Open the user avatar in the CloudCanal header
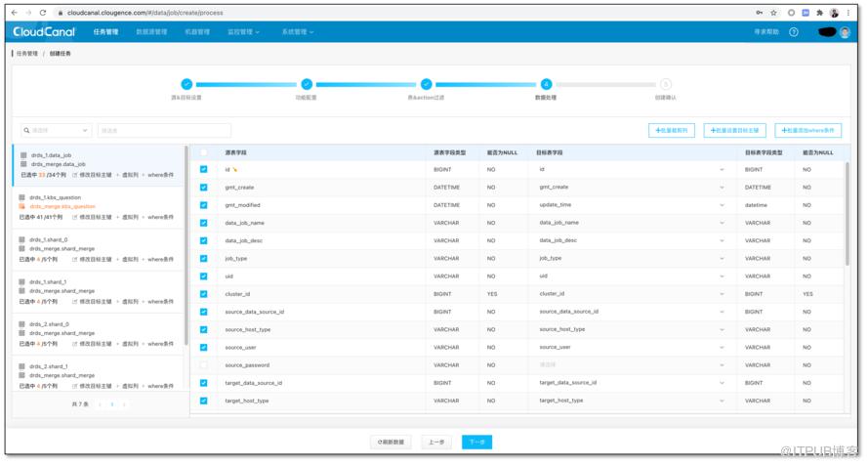The width and height of the screenshot is (868, 466). (845, 32)
